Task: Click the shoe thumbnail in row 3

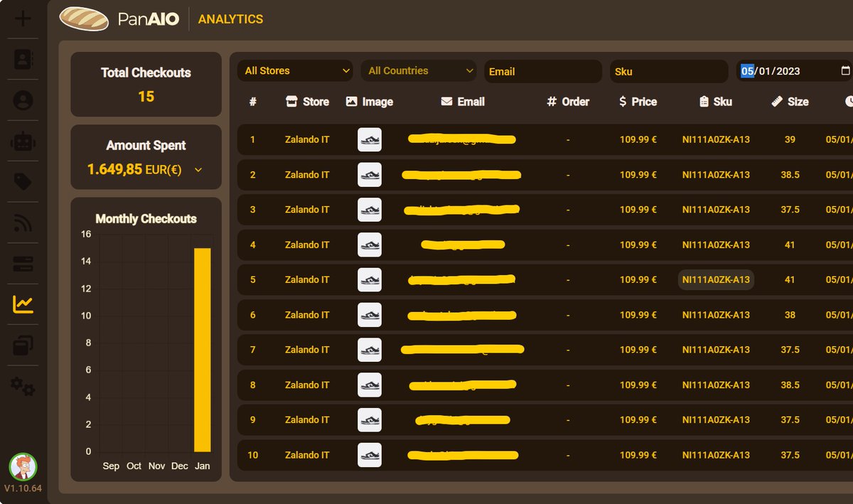Action: tap(370, 210)
